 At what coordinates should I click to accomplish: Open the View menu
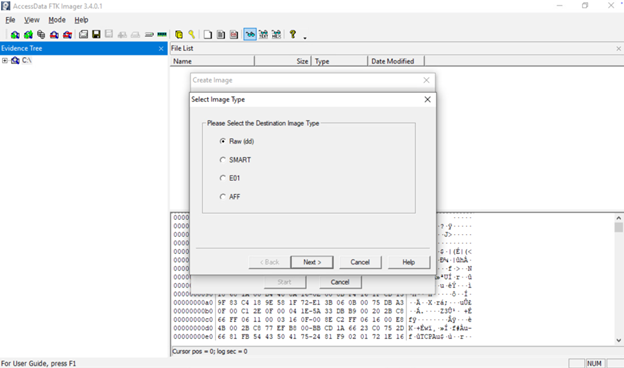point(31,20)
